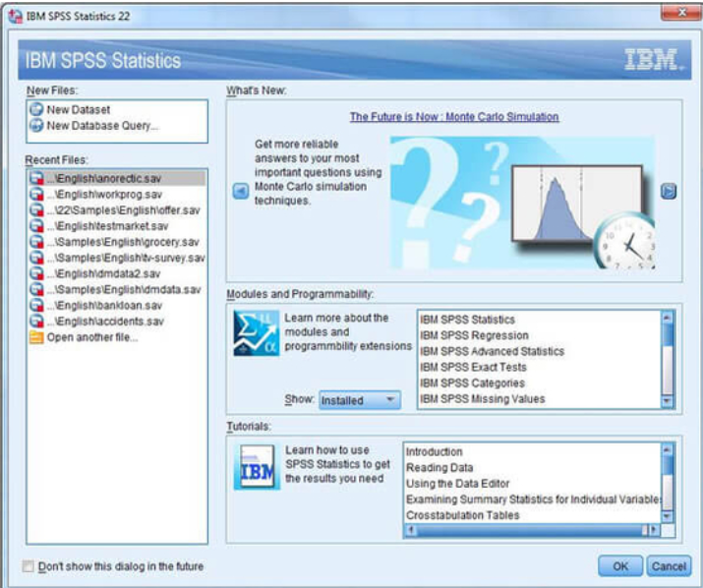Click the modules list vertical scrollbar thumb
This screenshot has height=588, width=703.
pyautogui.click(x=668, y=335)
